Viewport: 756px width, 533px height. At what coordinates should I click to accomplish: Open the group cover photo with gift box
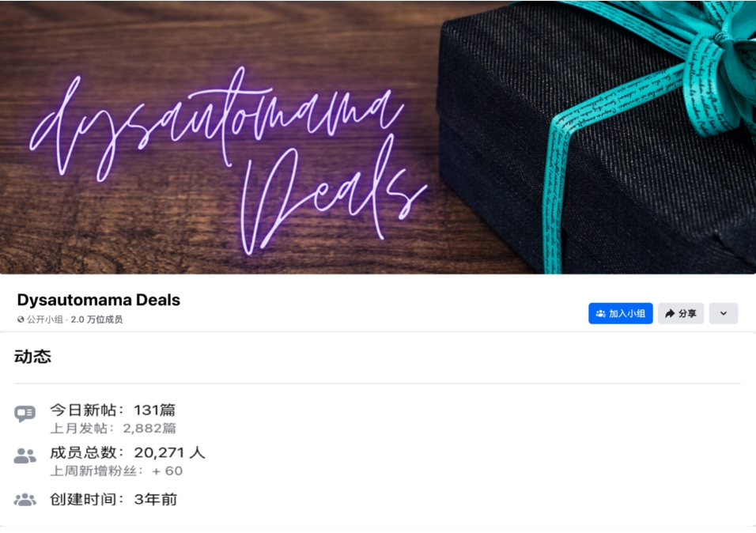[x=378, y=137]
